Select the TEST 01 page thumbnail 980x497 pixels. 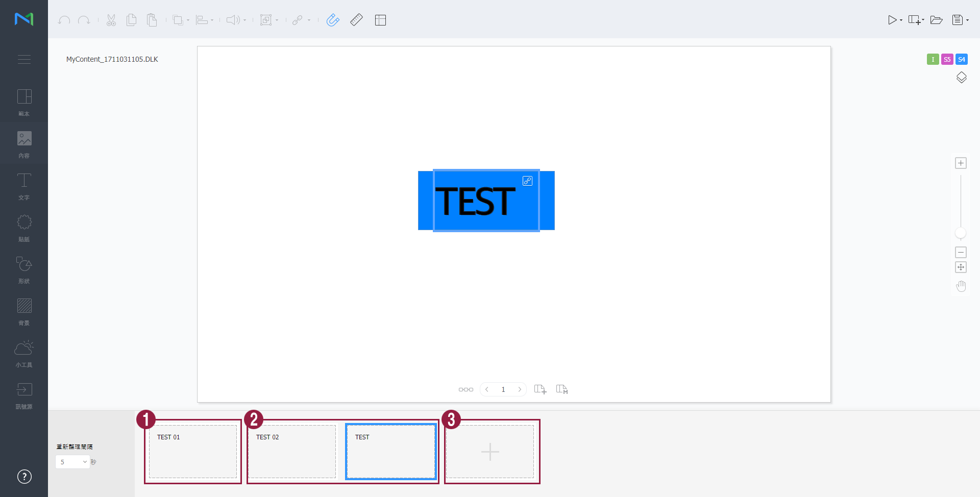pyautogui.click(x=193, y=452)
